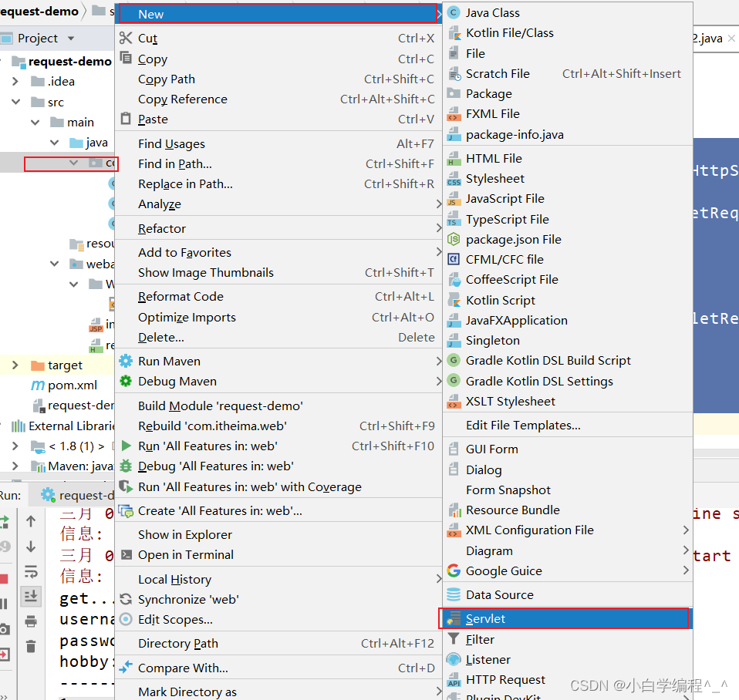The image size is (739, 700).
Task: Click the red Stop button in Run panel
Action: [4, 578]
